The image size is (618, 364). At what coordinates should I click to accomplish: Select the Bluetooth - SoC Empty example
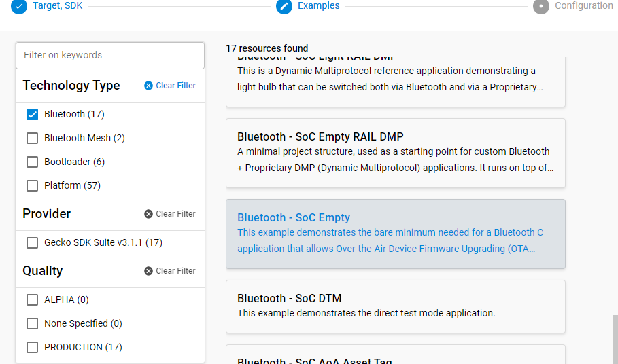coord(395,234)
